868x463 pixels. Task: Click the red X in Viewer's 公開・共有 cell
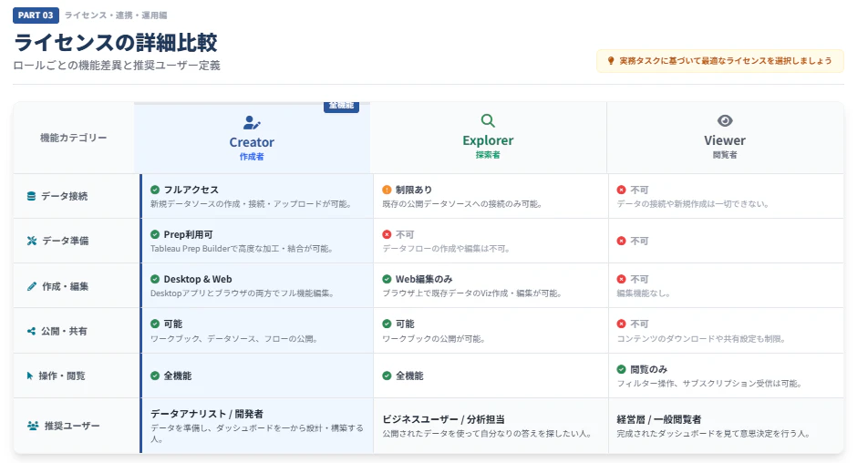pyautogui.click(x=621, y=324)
